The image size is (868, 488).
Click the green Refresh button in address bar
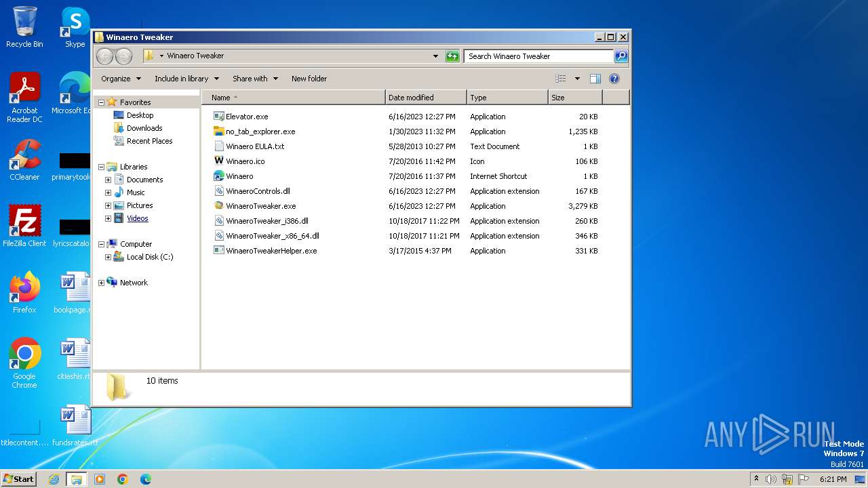pyautogui.click(x=452, y=56)
